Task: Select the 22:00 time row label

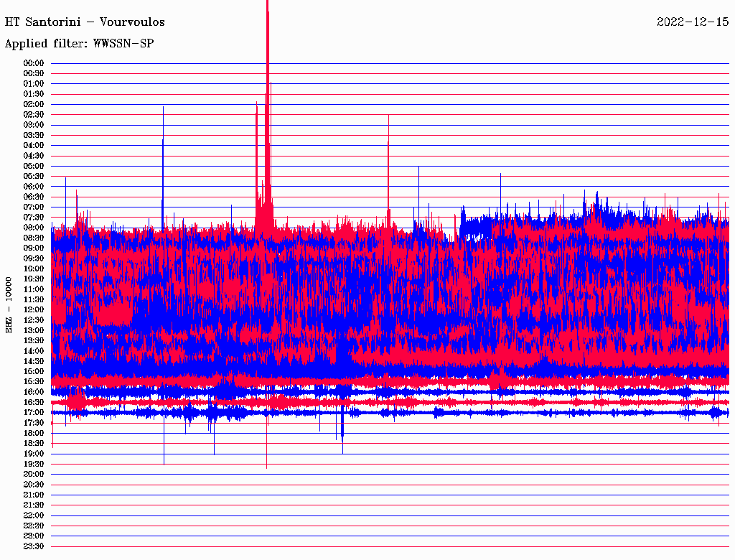Action: coord(34,515)
